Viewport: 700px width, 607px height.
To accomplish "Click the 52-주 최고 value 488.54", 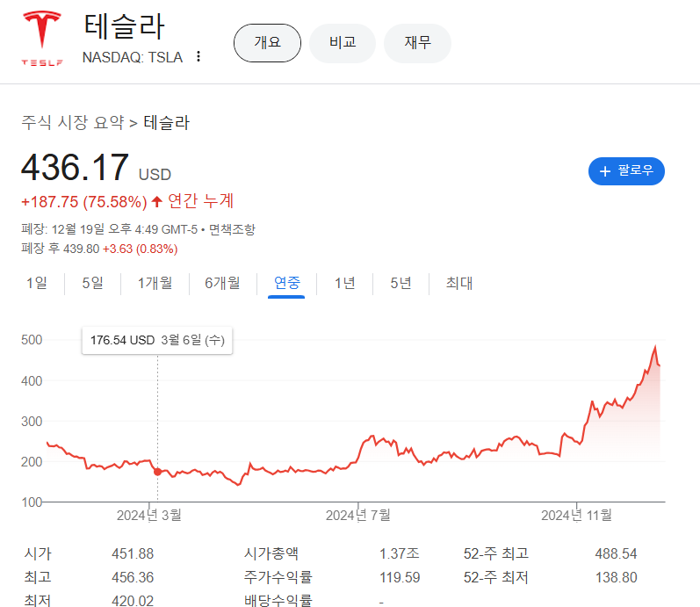I will coord(616,553).
